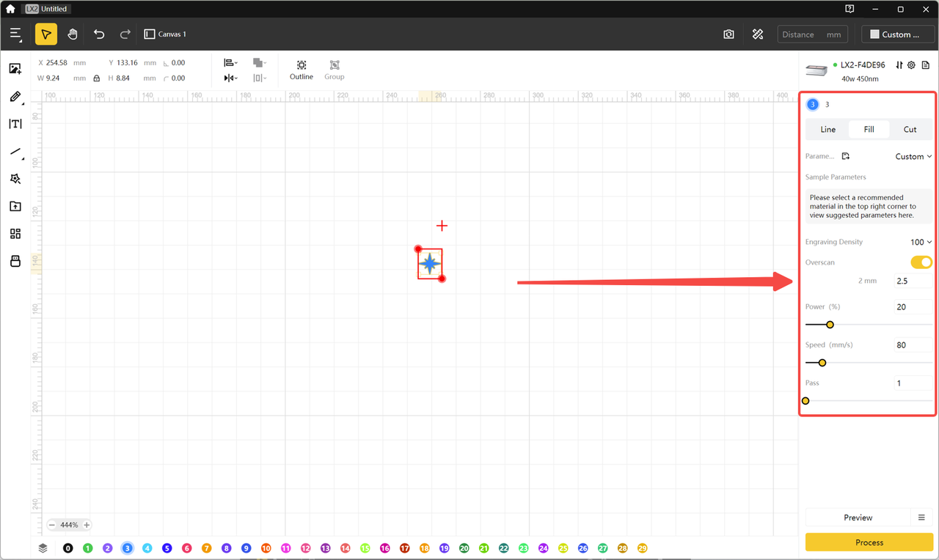Viewport: 939px width, 560px height.
Task: Select the text tool
Action: click(x=15, y=124)
